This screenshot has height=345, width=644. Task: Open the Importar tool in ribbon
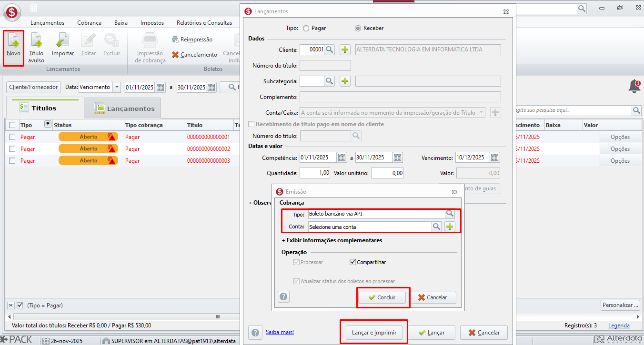[x=63, y=40]
